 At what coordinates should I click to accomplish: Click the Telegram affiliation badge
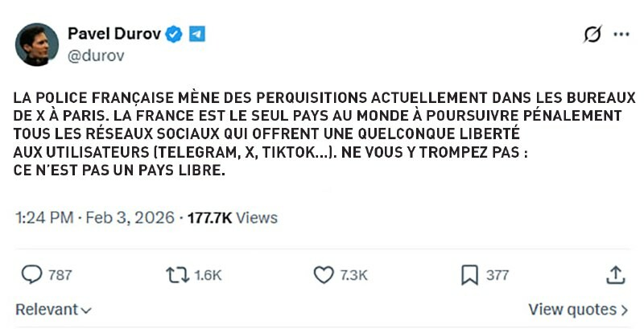click(197, 34)
